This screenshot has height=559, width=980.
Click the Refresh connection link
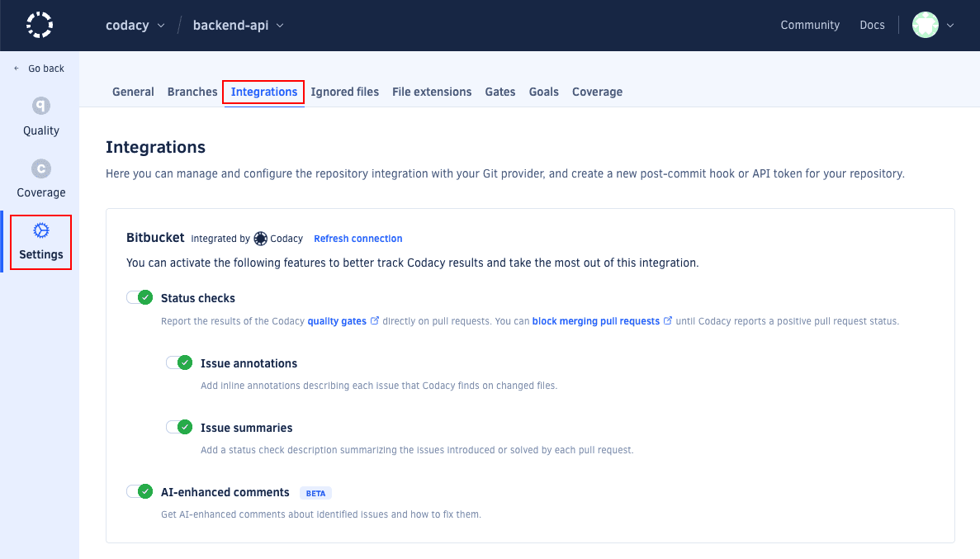click(x=357, y=238)
